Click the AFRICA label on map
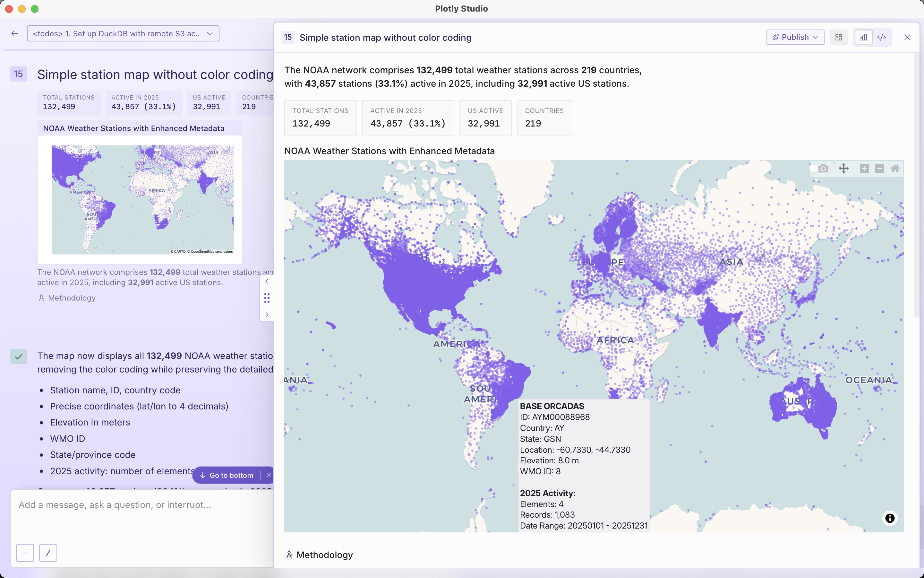Viewport: 924px width, 578px height. [x=615, y=340]
